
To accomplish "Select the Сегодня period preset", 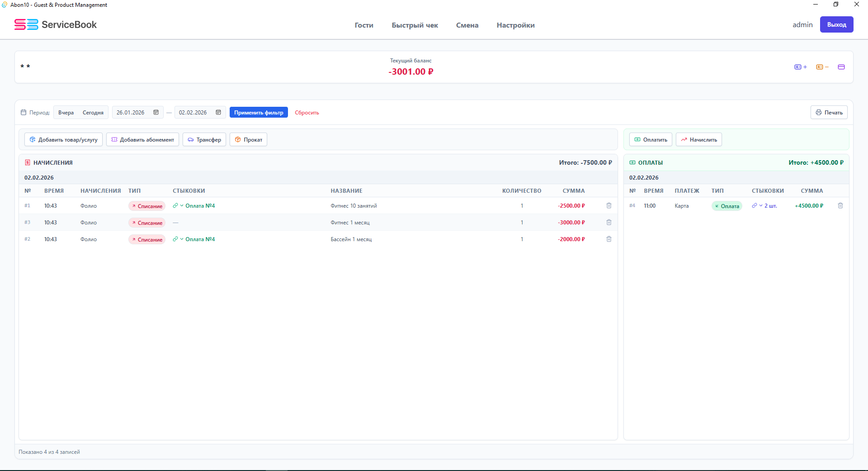I will coord(93,112).
